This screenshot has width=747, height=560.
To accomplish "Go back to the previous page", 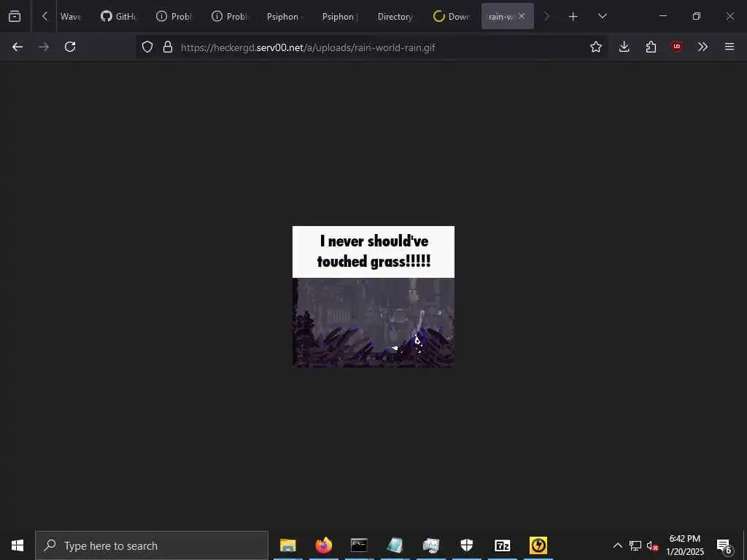I will [x=18, y=47].
